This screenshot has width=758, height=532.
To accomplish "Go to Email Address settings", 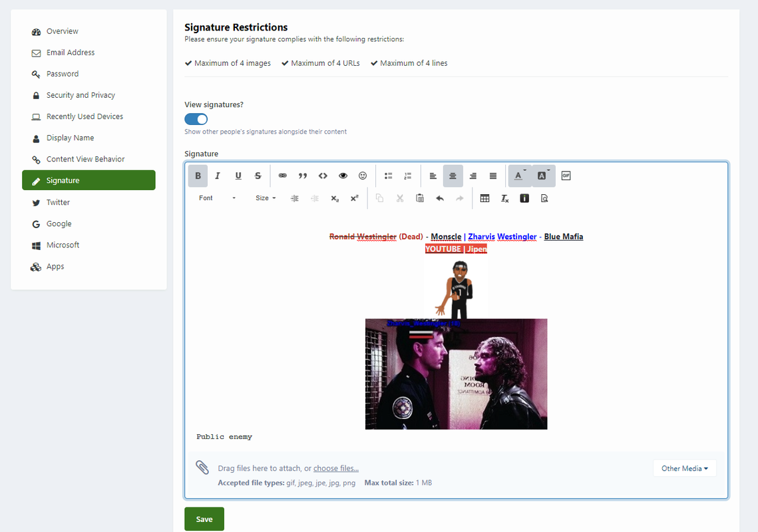I will 89,53.
